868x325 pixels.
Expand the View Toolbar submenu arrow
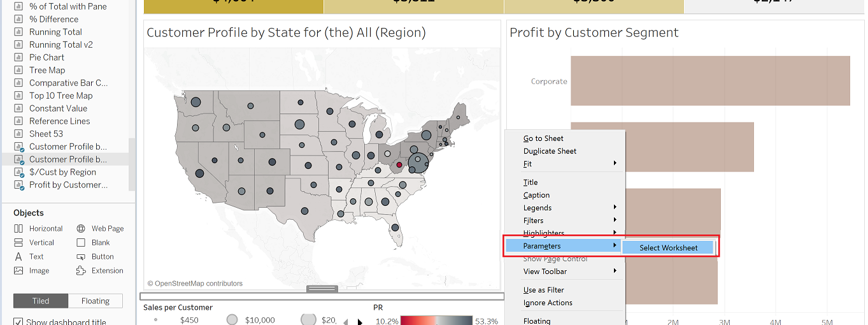(615, 271)
